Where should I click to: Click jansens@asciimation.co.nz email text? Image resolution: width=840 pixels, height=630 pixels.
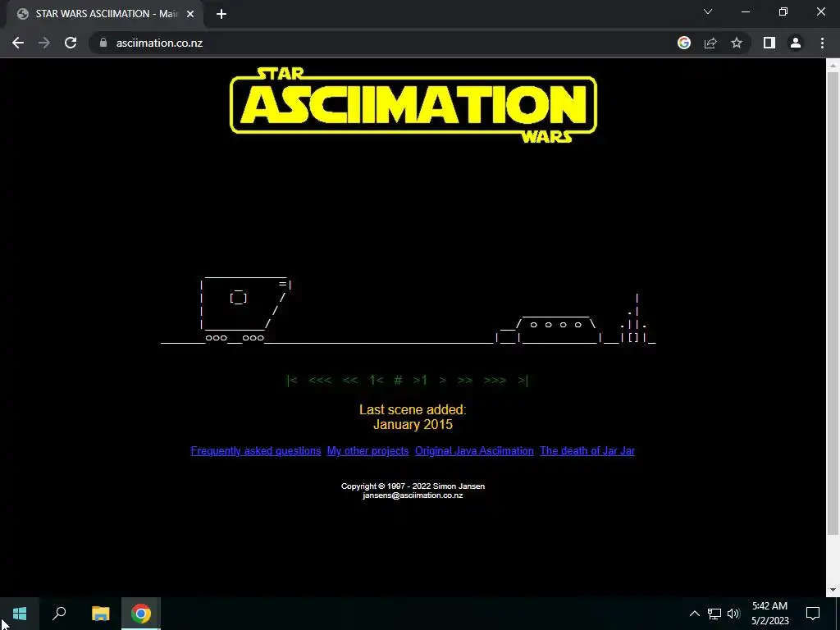(x=413, y=495)
